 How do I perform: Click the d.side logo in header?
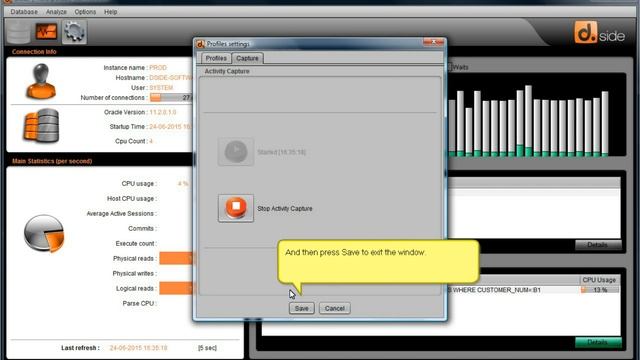tap(600, 33)
